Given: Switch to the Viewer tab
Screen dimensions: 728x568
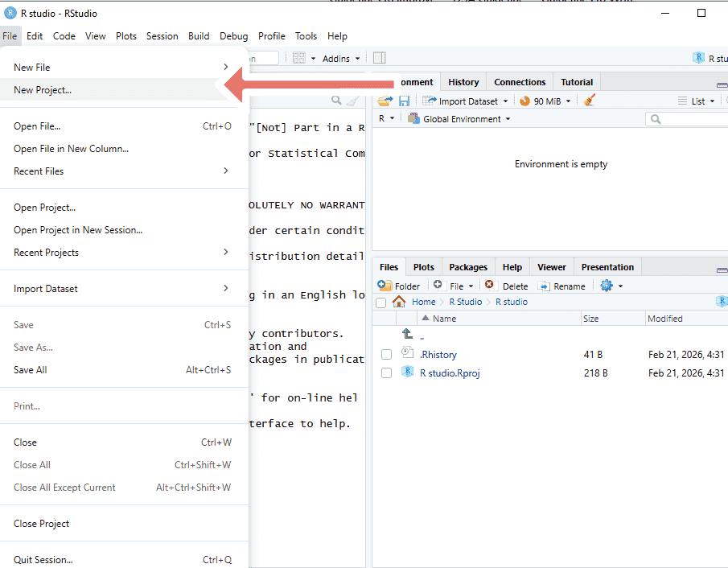Looking at the screenshot, I should coord(552,267).
